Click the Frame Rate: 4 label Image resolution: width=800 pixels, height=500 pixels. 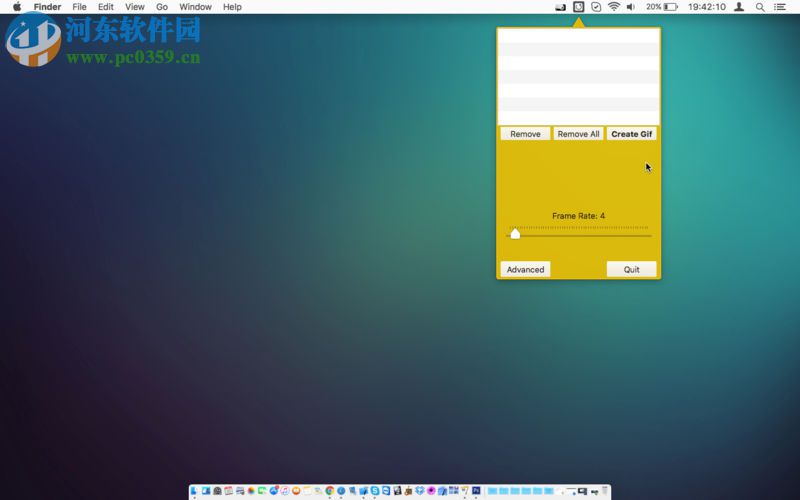(x=578, y=216)
